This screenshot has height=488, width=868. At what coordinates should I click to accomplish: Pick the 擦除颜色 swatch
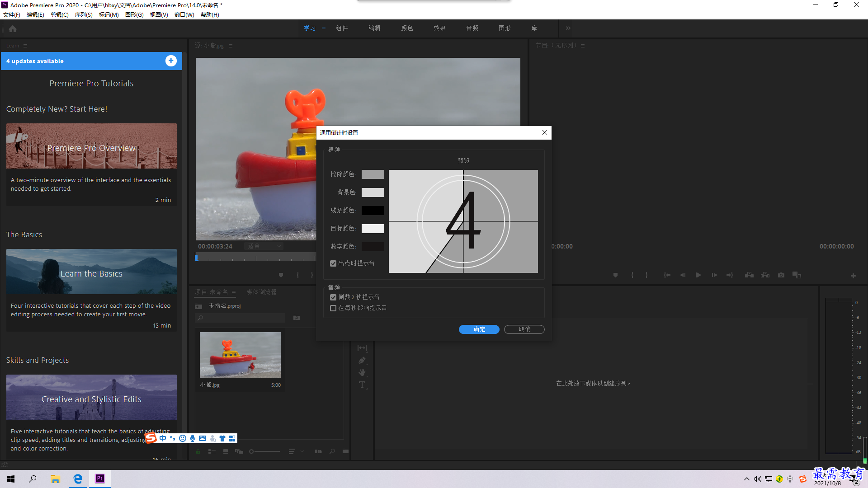373,174
